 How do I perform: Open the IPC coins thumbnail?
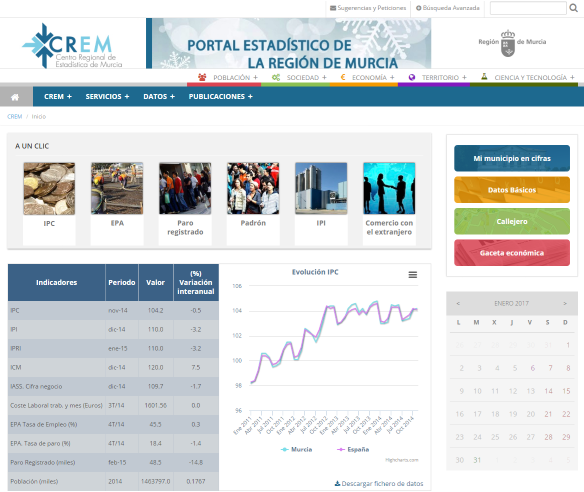(x=49, y=189)
